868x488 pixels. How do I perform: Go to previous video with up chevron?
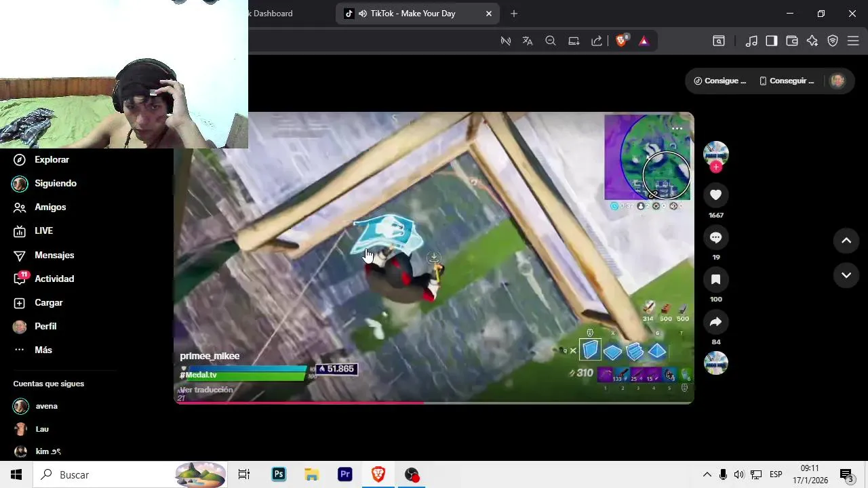(x=846, y=241)
